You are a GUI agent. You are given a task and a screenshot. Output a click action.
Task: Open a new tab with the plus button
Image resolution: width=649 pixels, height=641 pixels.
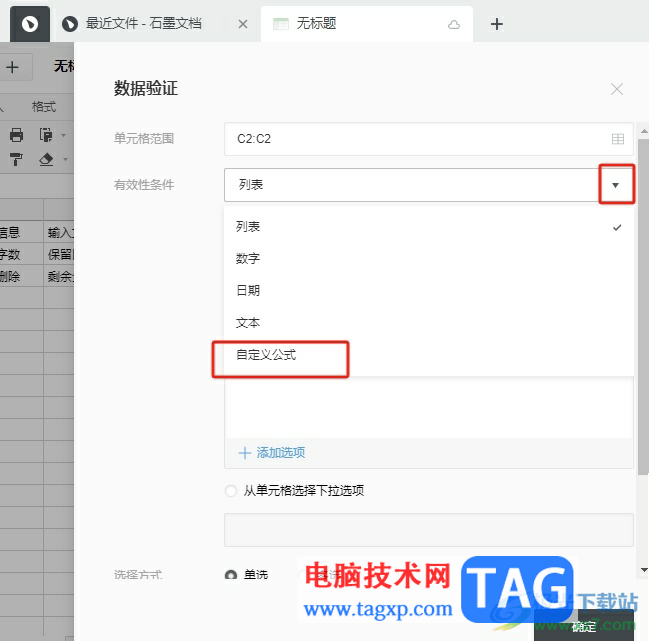497,24
